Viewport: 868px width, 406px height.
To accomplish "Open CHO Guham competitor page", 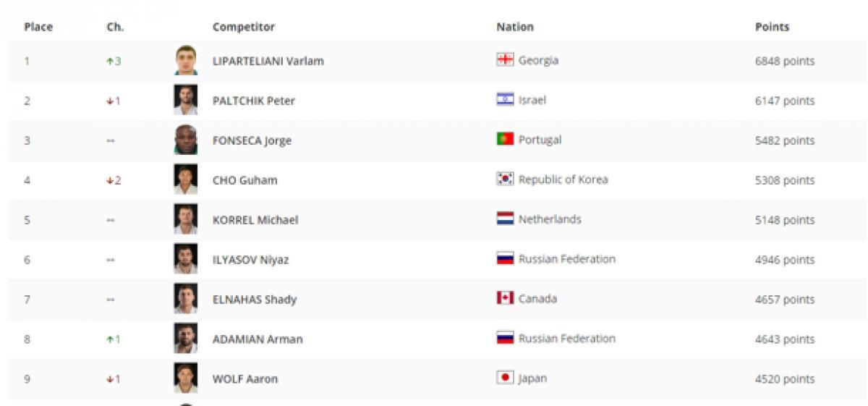I will 244,180.
